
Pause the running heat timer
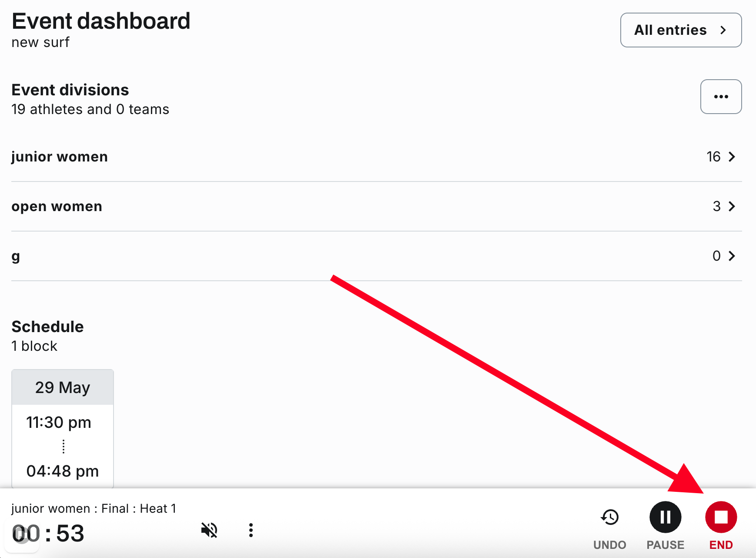click(665, 517)
